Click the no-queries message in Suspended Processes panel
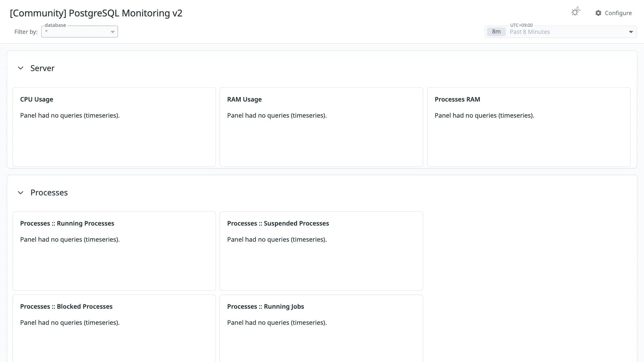Viewport: 644px width, 362px height. coord(277,240)
